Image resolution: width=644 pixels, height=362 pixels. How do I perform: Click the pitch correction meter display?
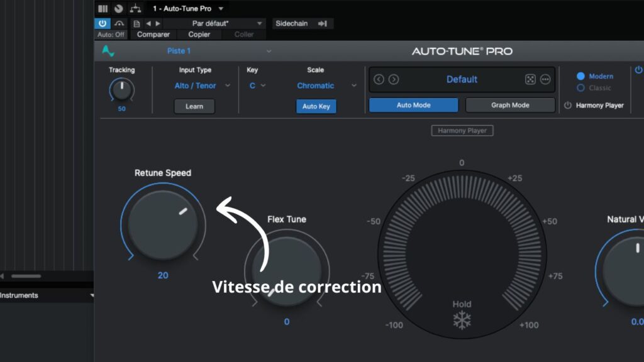pos(462,255)
